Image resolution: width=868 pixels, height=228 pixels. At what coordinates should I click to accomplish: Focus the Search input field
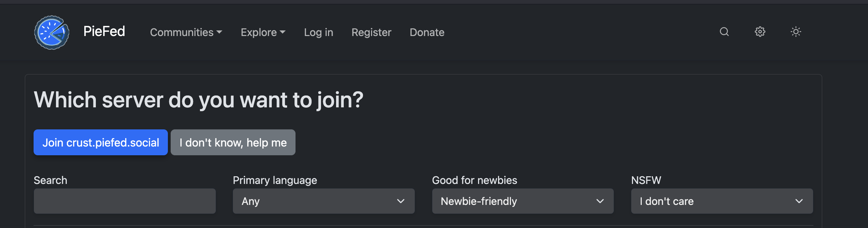pos(124,201)
